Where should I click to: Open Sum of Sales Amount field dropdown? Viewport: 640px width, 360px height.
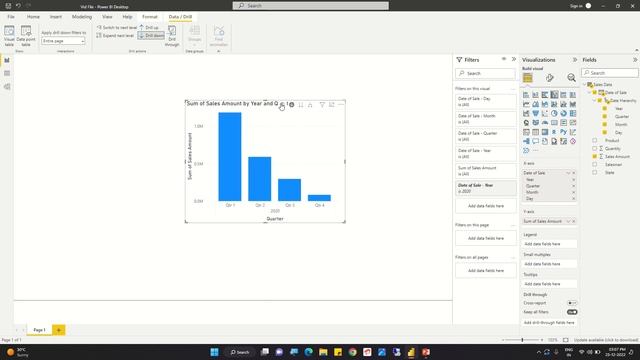pyautogui.click(x=568, y=221)
